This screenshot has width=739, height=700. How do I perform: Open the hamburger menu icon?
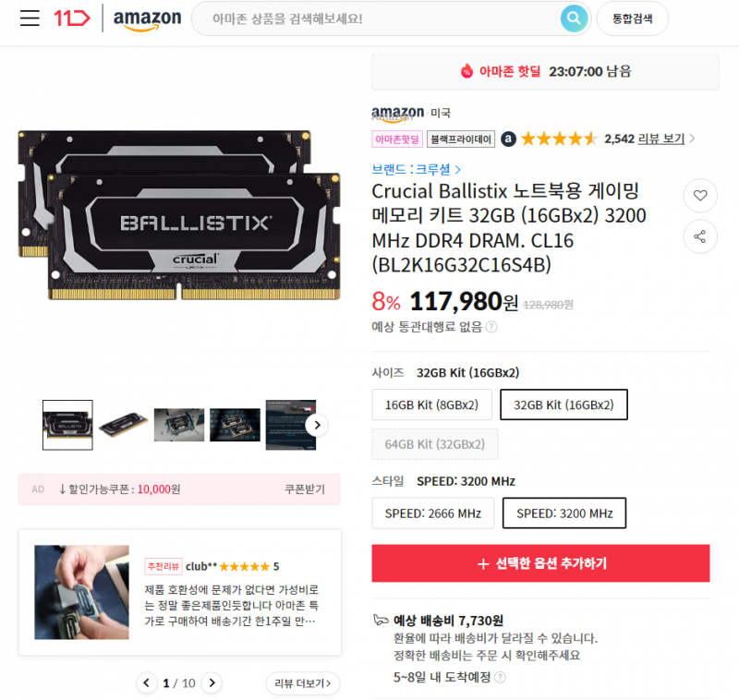[x=30, y=18]
